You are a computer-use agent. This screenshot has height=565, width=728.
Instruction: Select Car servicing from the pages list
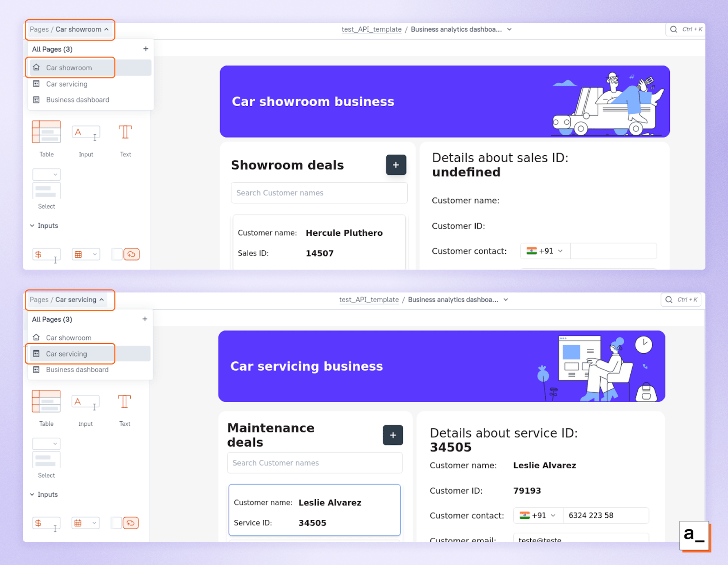pos(67,353)
